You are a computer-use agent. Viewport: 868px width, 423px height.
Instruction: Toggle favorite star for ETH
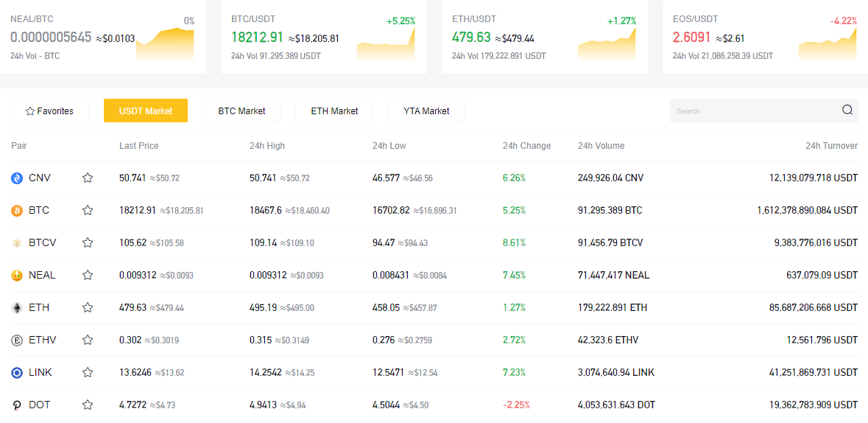click(88, 307)
